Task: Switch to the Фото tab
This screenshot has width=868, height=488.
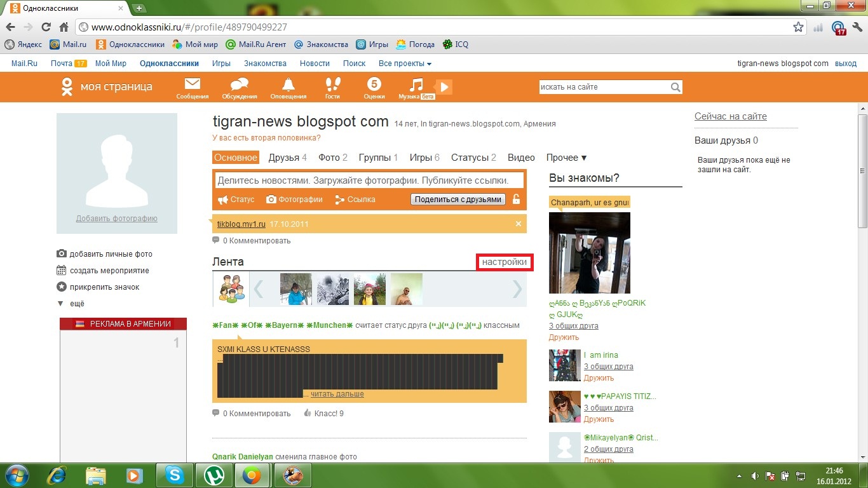Action: pos(333,158)
